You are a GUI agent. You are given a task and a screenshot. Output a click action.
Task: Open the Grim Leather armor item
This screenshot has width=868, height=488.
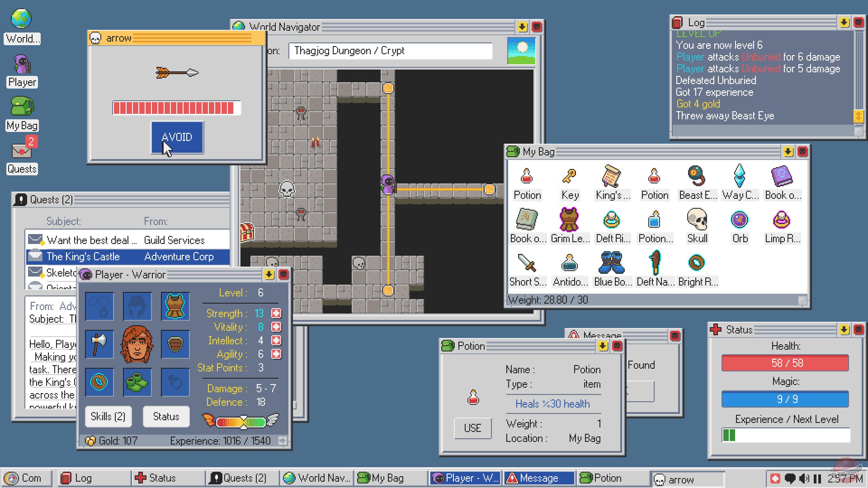pyautogui.click(x=569, y=221)
